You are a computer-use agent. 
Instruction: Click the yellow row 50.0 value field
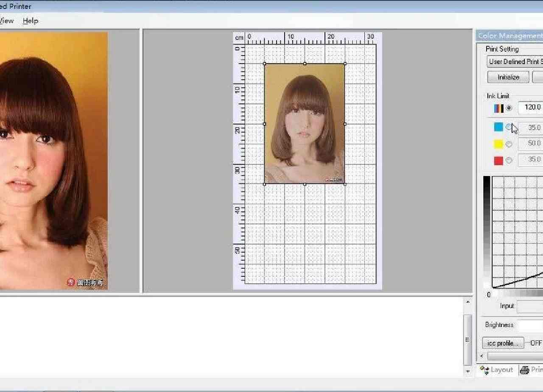530,144
